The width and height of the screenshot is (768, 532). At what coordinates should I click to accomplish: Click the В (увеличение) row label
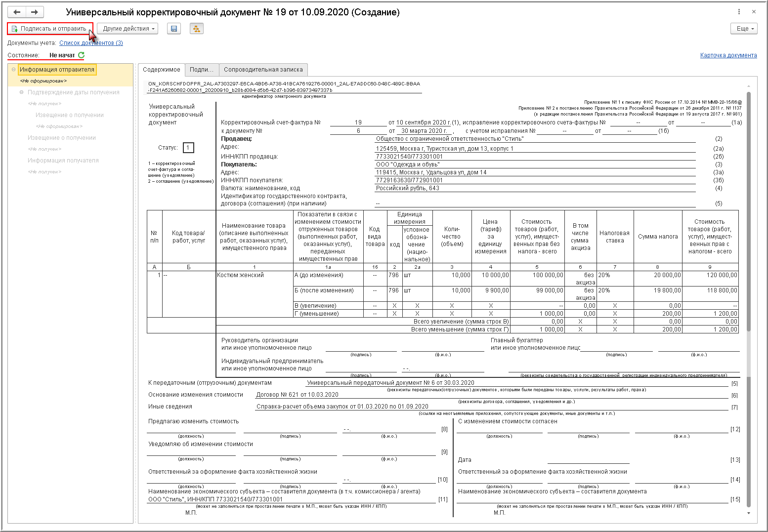(315, 306)
